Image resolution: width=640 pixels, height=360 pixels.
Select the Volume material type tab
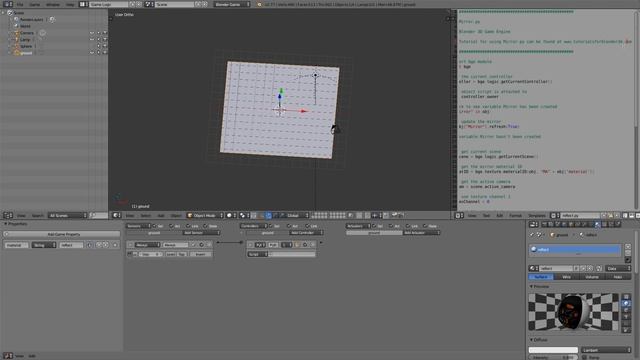tap(592, 277)
